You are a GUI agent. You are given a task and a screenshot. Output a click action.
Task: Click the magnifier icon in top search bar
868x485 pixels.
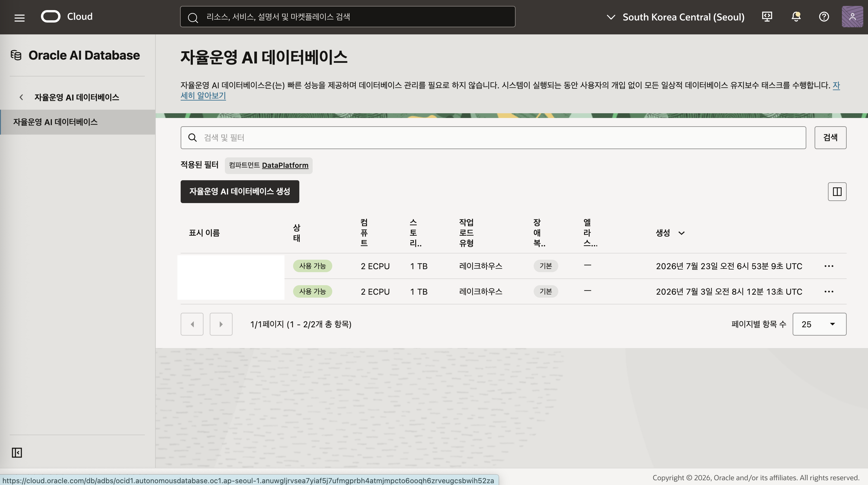point(193,17)
